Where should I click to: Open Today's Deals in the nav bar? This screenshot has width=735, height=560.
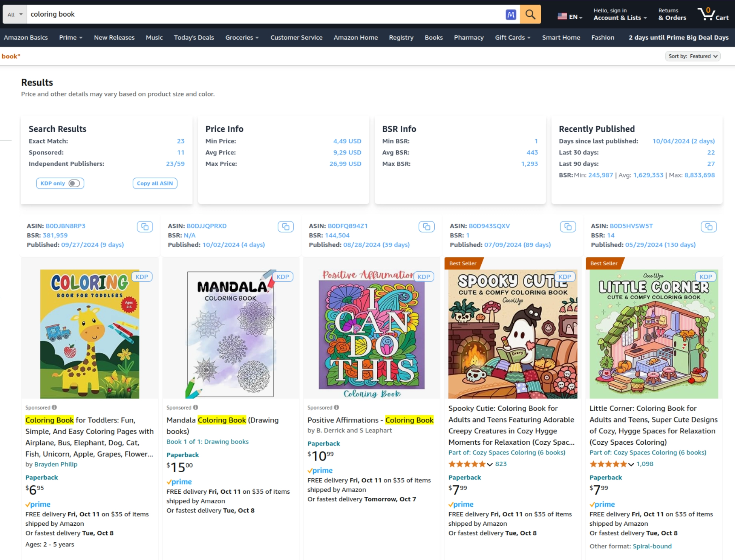click(194, 37)
